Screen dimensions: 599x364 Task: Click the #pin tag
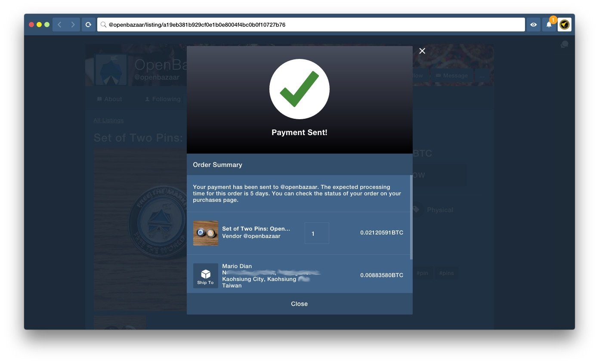(x=422, y=273)
